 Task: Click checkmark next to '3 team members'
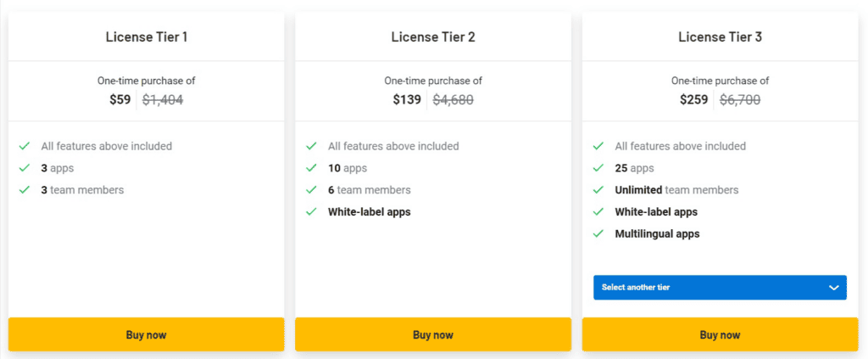tap(25, 190)
